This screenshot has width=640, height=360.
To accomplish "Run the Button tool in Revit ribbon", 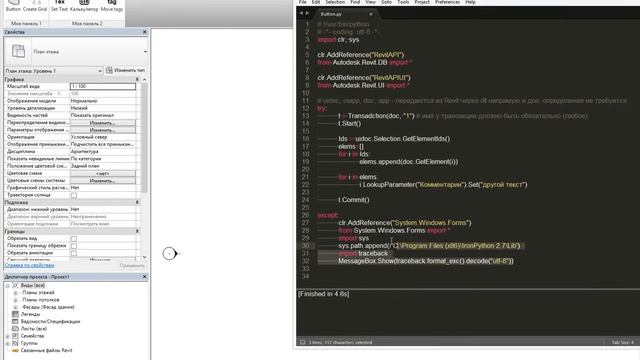I will (13, 6).
